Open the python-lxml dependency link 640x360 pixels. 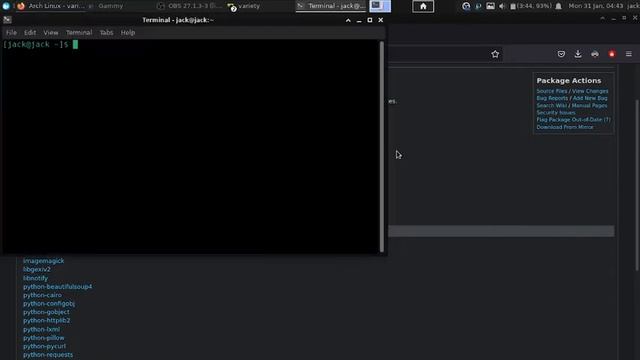tap(41, 329)
